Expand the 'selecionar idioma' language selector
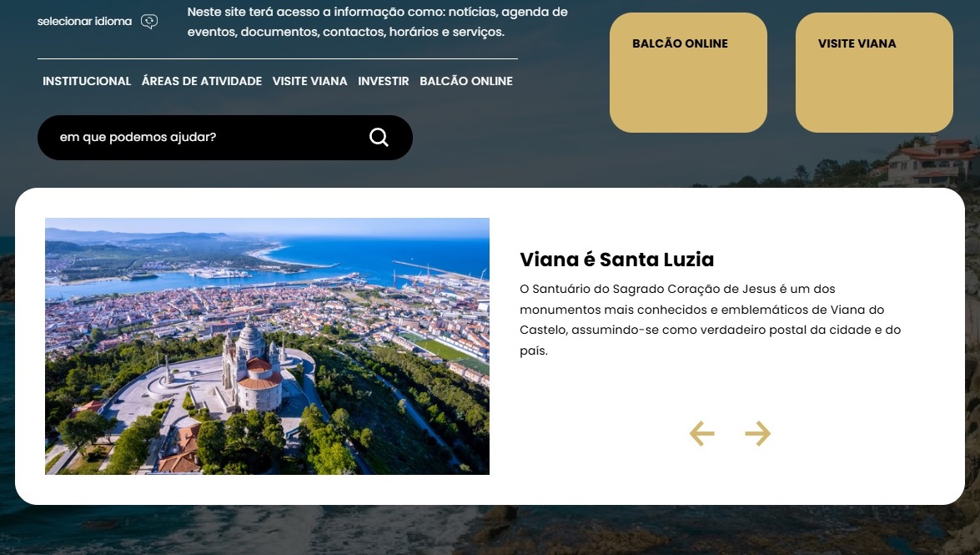Image resolution: width=980 pixels, height=555 pixels. pyautogui.click(x=84, y=21)
